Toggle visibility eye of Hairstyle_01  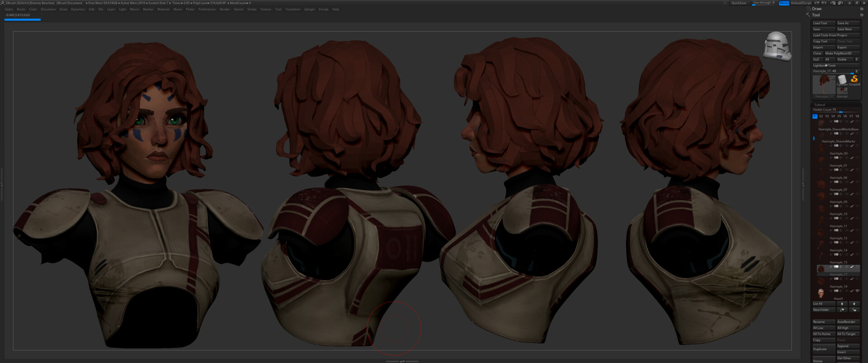click(858, 158)
